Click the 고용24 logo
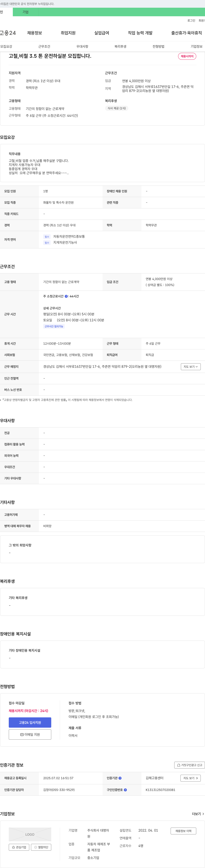 pos(8,33)
